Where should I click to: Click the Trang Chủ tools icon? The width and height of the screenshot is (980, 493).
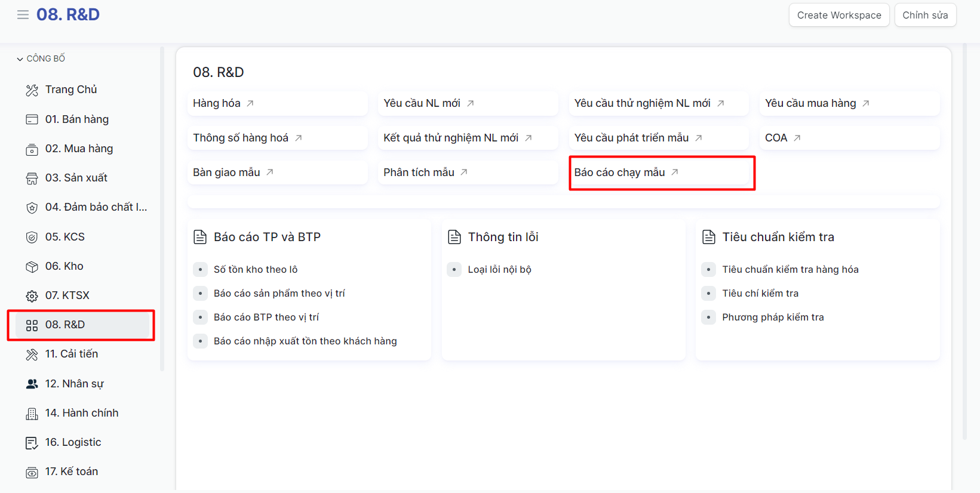32,90
